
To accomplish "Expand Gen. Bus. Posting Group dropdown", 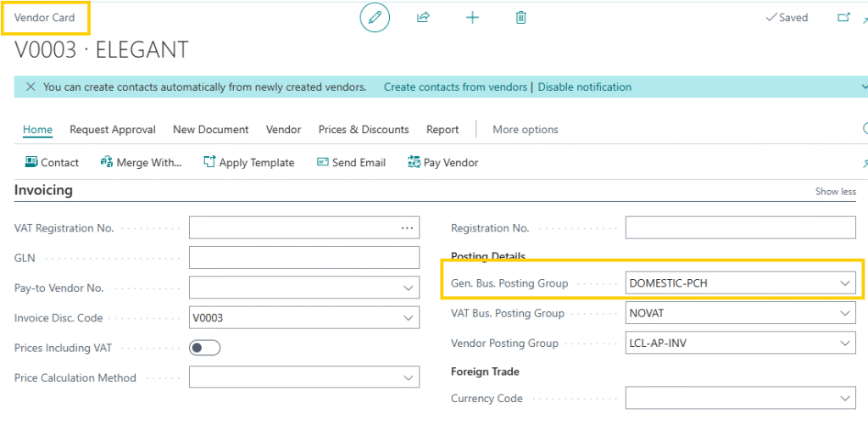I will [x=844, y=283].
